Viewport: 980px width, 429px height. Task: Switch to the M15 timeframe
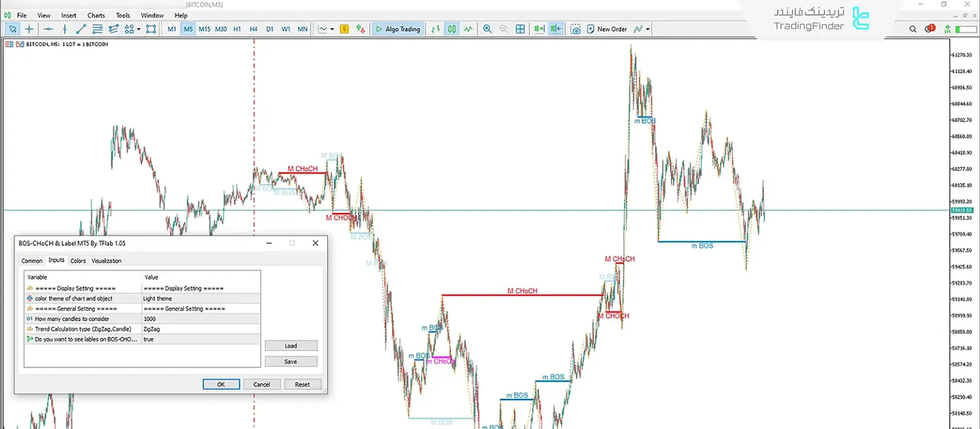click(205, 29)
